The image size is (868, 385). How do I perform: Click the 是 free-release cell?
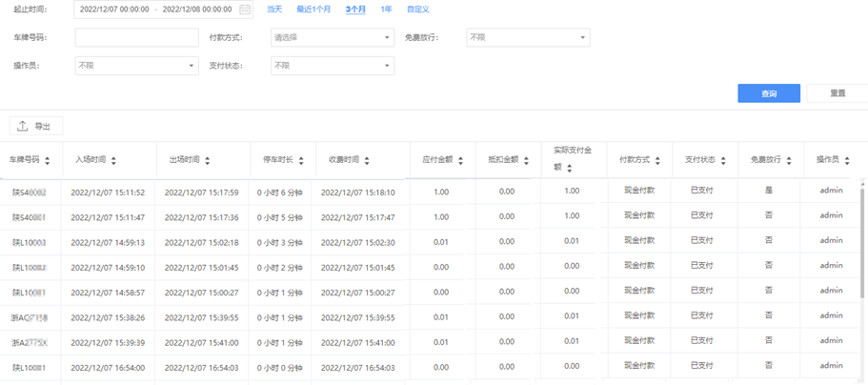pyautogui.click(x=768, y=190)
